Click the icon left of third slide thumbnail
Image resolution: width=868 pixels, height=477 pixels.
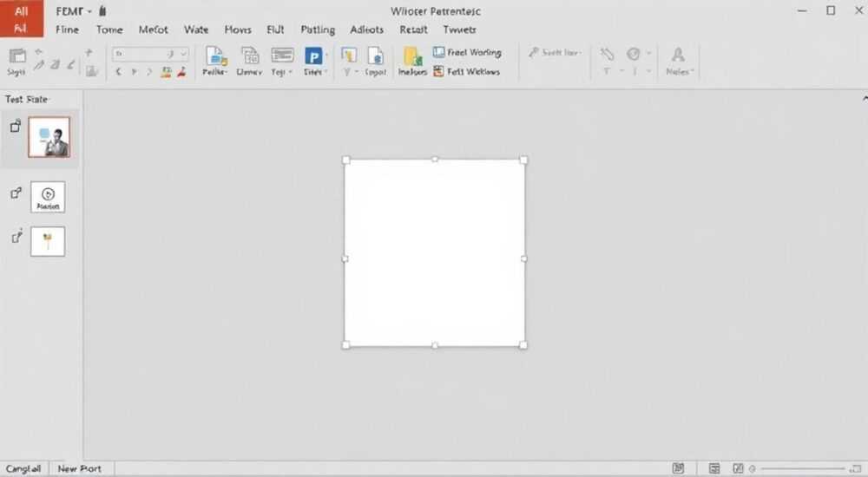click(16, 237)
